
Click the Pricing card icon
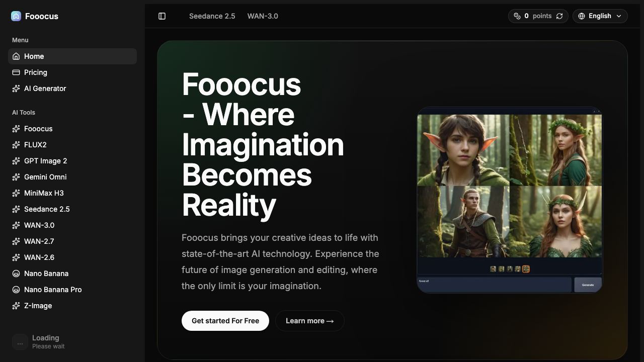point(16,72)
